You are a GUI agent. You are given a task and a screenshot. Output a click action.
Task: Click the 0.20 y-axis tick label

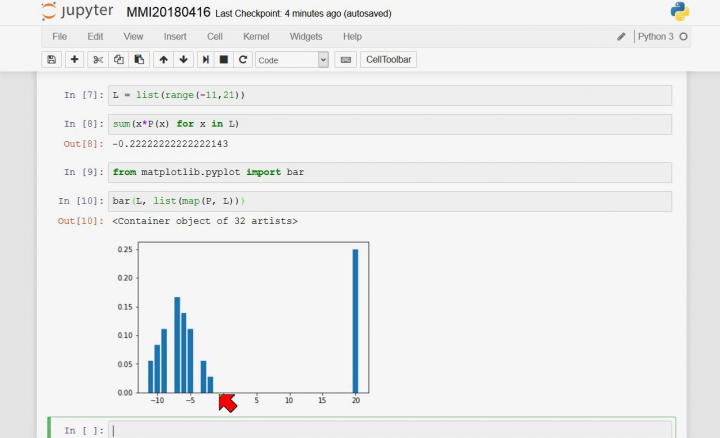125,278
